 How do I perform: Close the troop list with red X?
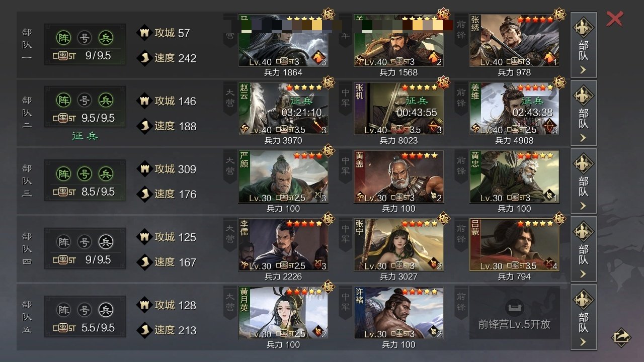point(615,19)
